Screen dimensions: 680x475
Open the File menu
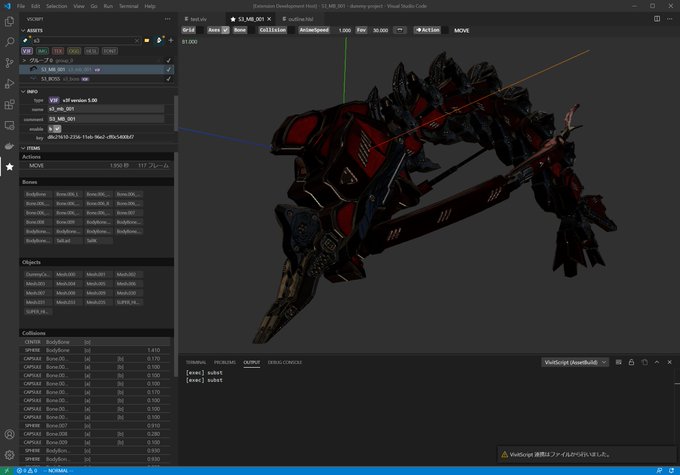[x=21, y=6]
